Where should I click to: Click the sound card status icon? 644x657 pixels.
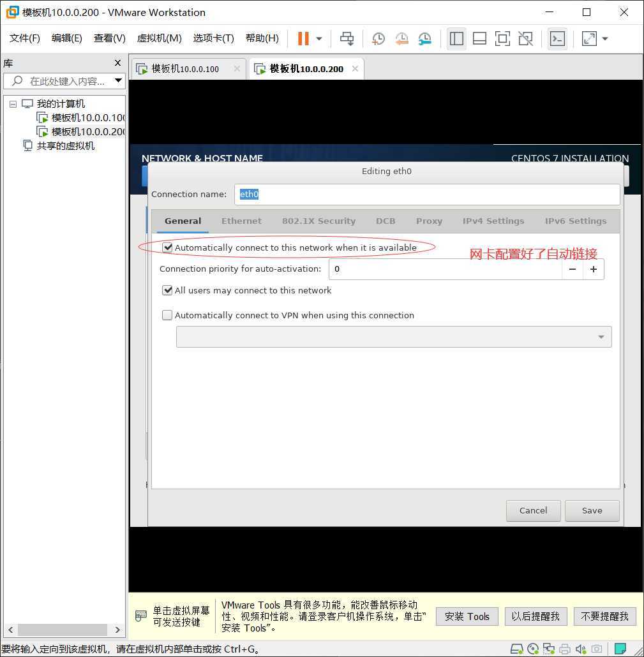581,649
